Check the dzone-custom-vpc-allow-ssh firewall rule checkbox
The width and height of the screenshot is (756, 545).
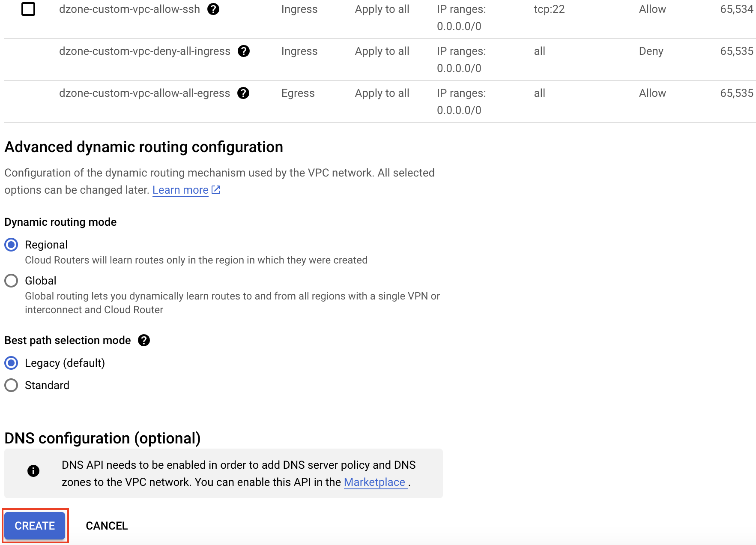28,9
